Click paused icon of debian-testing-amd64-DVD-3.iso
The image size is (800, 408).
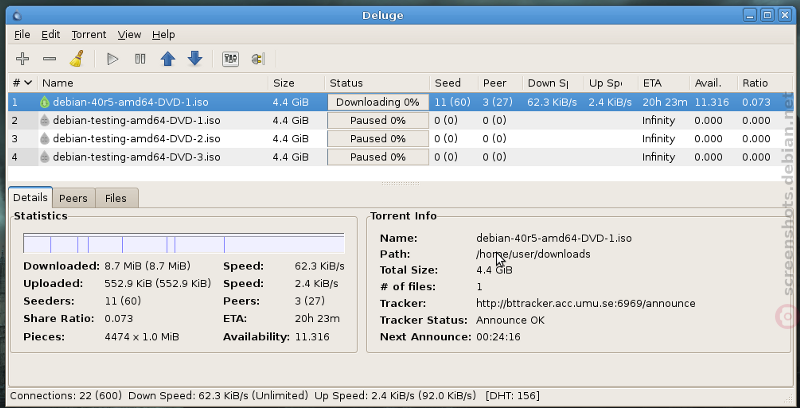click(x=45, y=157)
